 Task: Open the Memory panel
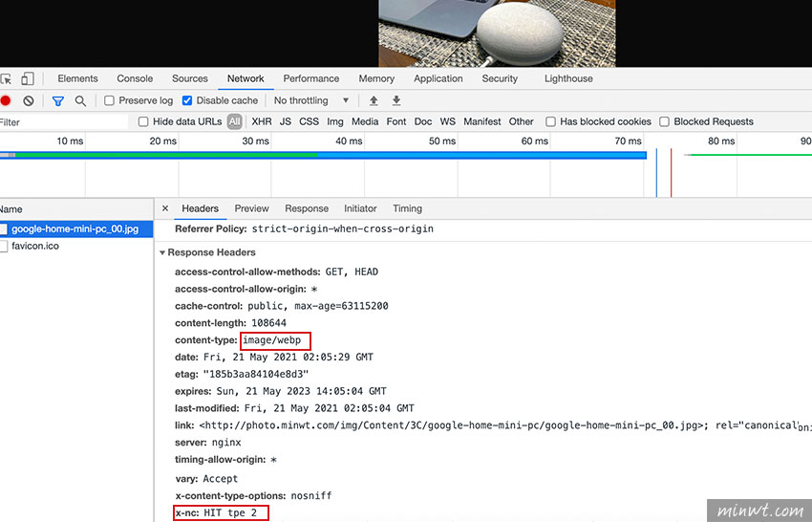[x=376, y=78]
